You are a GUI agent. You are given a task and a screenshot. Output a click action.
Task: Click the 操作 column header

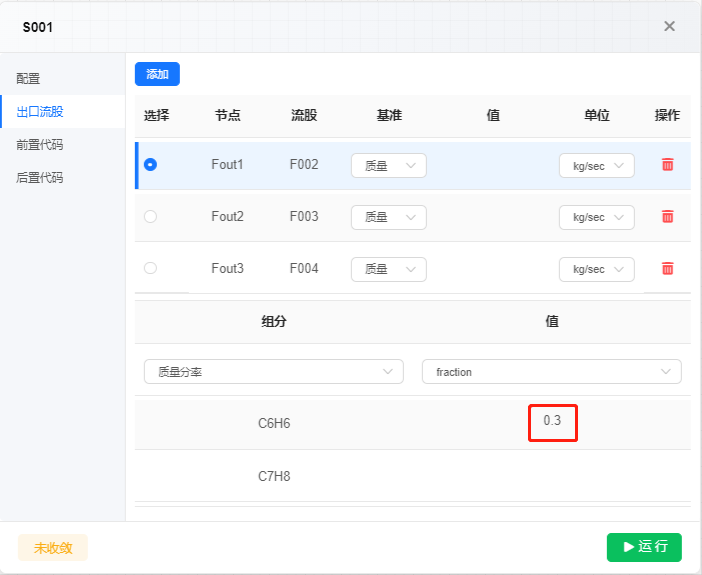(x=667, y=116)
